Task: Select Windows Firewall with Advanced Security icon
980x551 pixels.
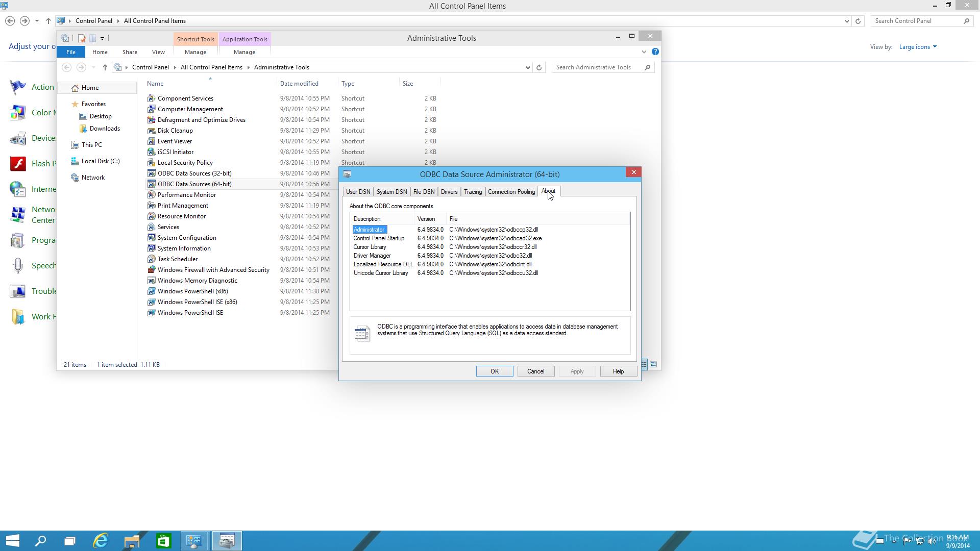Action: pos(151,269)
